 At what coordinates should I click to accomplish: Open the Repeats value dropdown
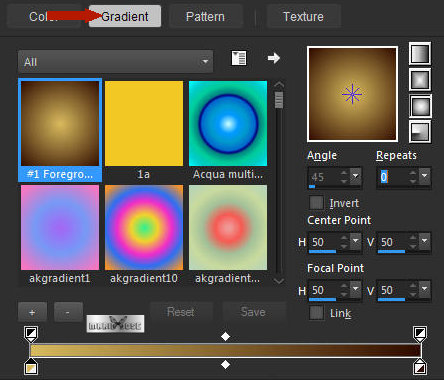[424, 176]
